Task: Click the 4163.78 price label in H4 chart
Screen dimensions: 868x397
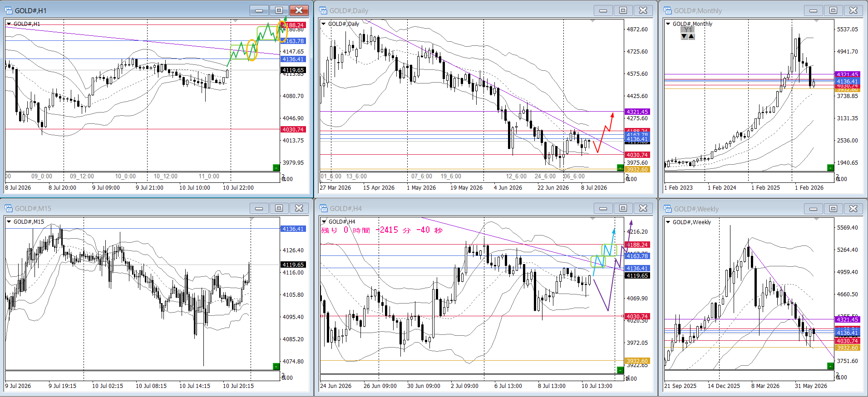Action: pyautogui.click(x=637, y=256)
